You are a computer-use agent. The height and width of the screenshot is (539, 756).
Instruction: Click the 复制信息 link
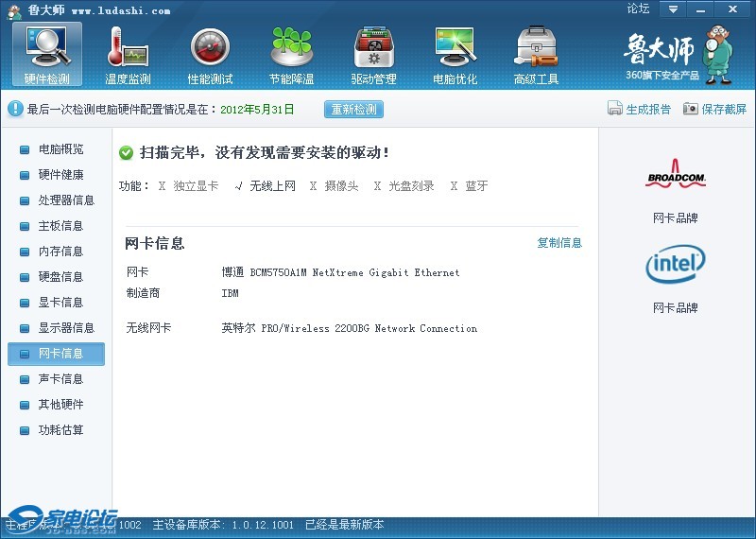[x=559, y=243]
